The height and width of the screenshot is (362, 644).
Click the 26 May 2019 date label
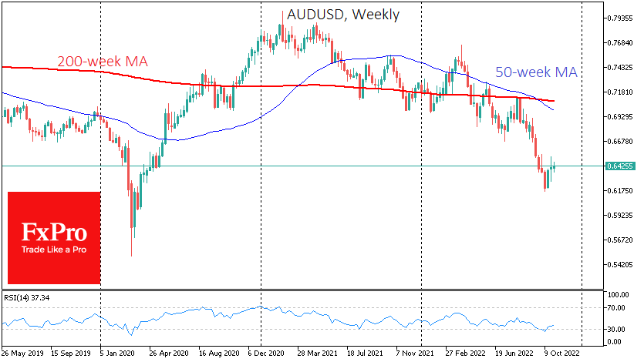pos(24,355)
